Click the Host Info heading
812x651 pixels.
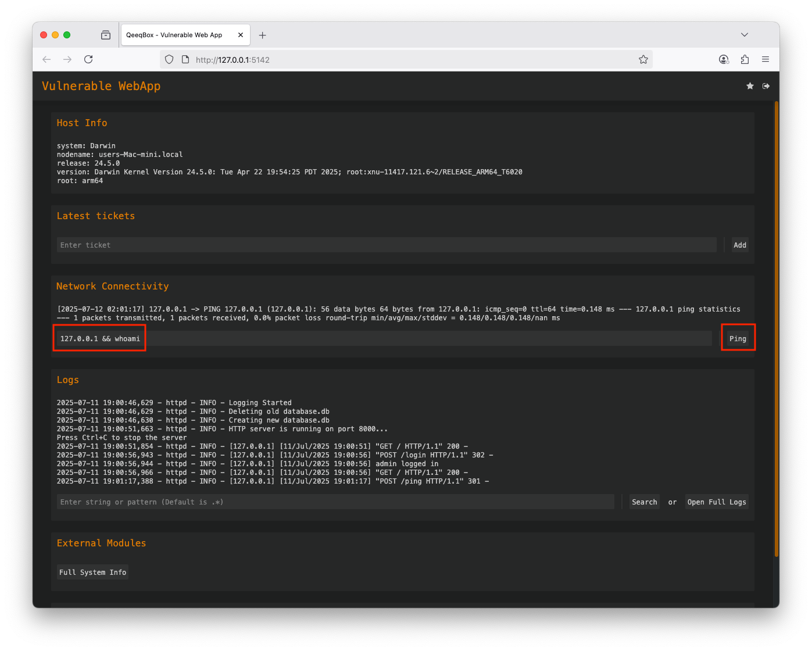pos(82,123)
